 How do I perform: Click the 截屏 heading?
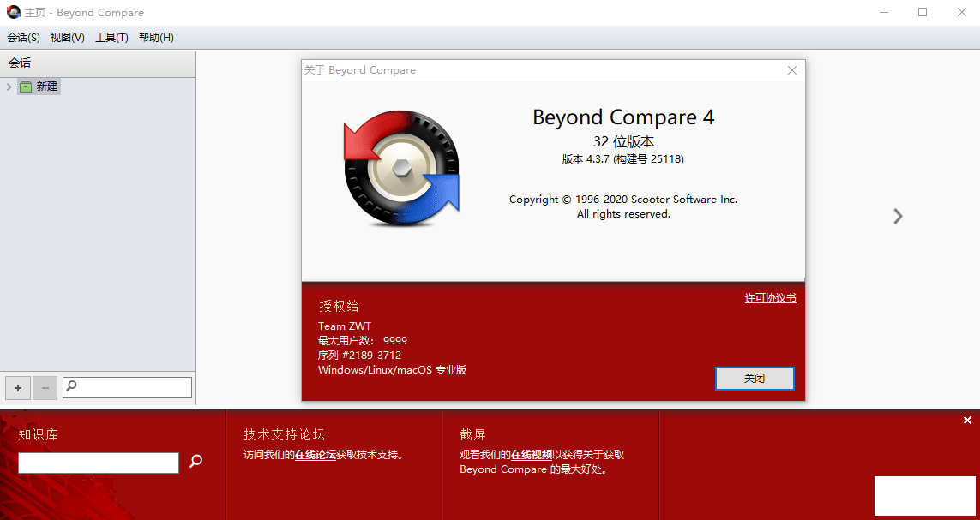(x=472, y=434)
